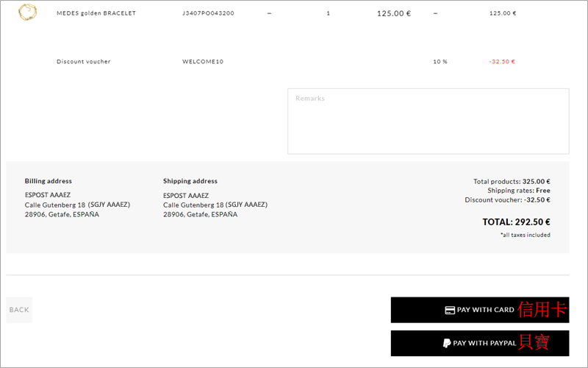
Task: Click the PayPal logo icon
Action: [447, 343]
